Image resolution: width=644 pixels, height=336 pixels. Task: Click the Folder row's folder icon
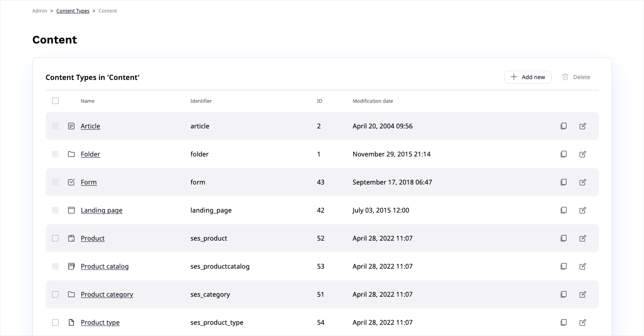[x=71, y=154]
